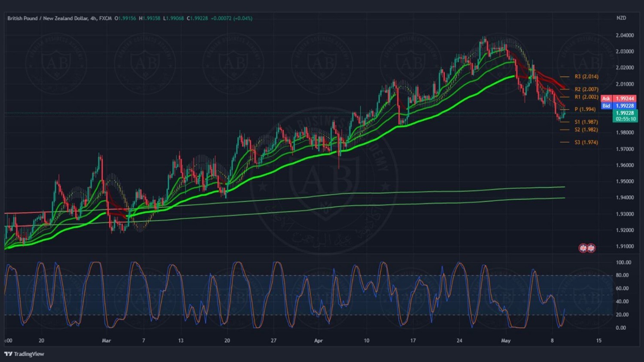Click the 2.04000 price axis label

pos(625,35)
